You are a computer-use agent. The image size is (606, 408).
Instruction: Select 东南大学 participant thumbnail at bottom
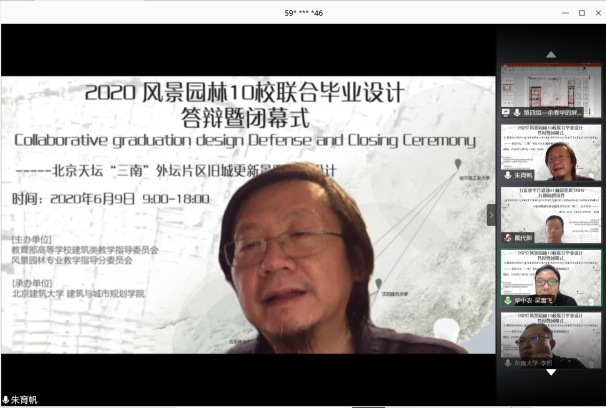pyautogui.click(x=551, y=339)
